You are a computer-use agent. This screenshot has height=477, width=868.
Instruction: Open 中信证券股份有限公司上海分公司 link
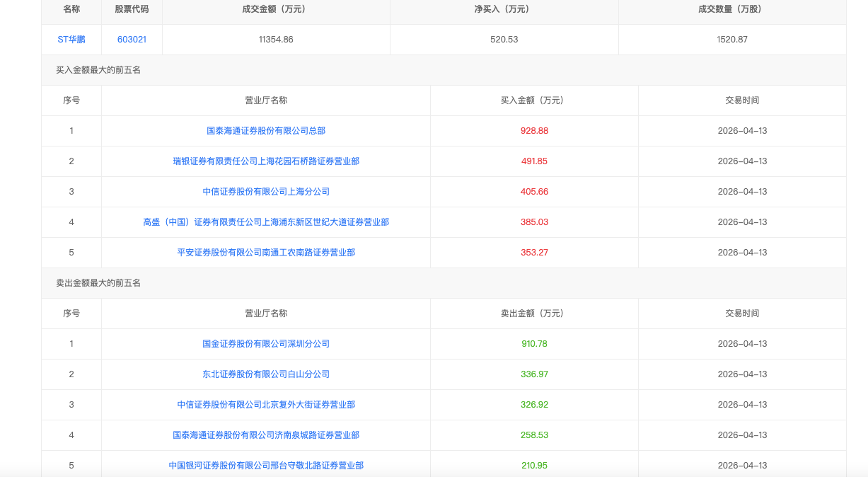coord(266,192)
